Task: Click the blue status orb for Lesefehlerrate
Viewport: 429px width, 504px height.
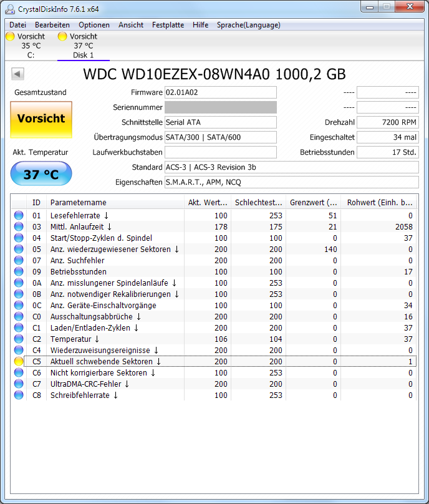Action: 19,215
